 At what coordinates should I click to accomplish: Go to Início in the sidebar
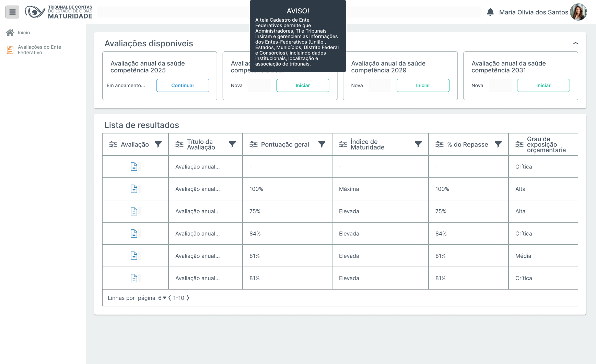[24, 33]
